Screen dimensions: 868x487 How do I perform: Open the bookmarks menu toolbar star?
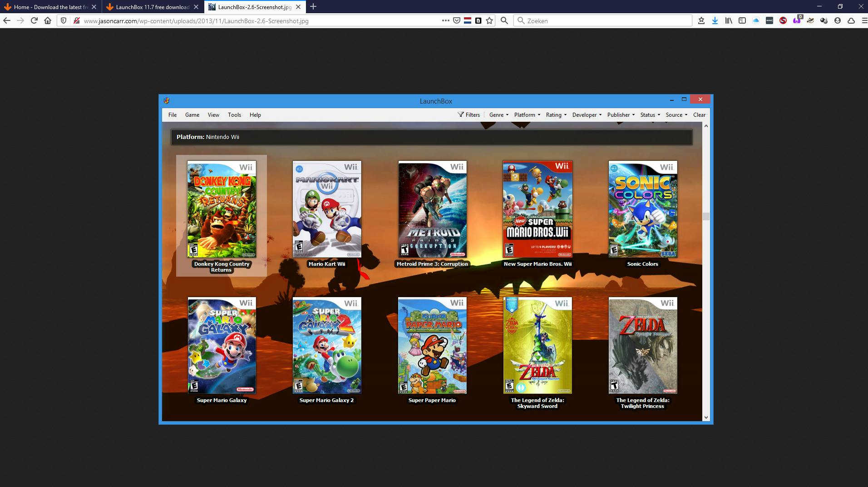pos(701,20)
